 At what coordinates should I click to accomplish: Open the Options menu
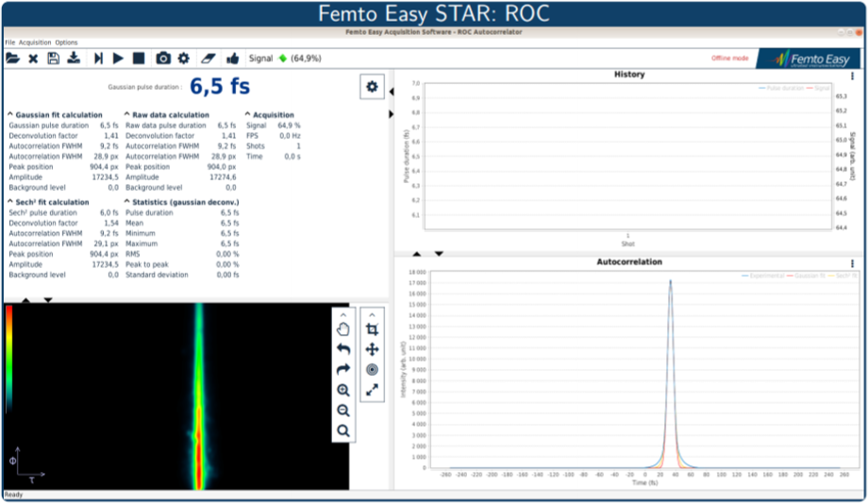pos(66,42)
